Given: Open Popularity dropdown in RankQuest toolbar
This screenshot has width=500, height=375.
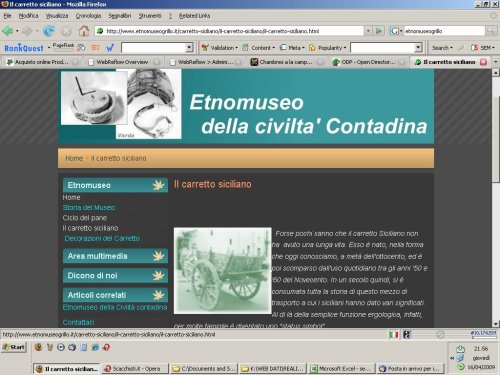Looking at the screenshot, I should 328,48.
